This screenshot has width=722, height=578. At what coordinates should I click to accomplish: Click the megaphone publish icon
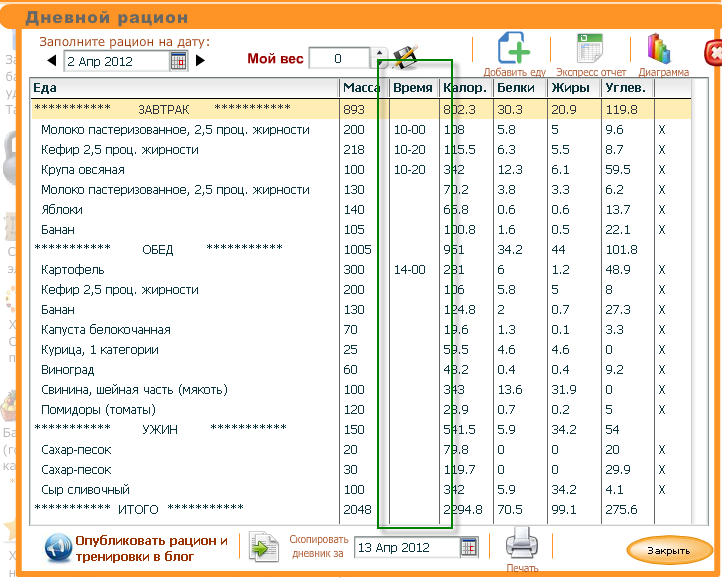point(55,548)
